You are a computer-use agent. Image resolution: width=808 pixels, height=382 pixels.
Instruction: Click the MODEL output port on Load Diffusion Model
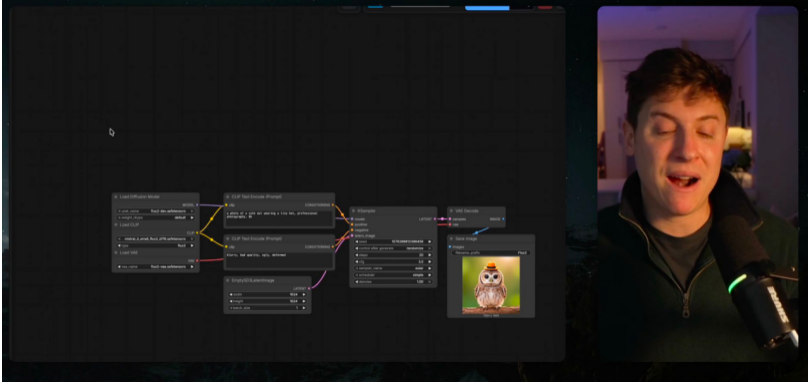click(197, 205)
